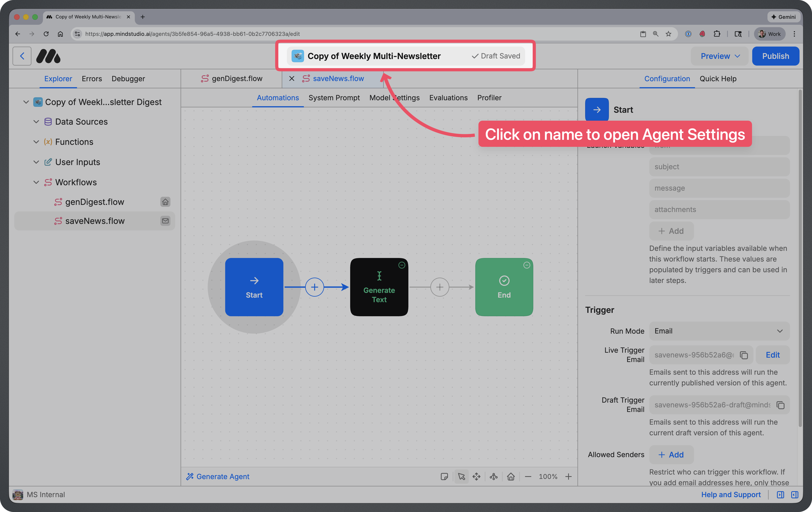Click the Generate Text node minus toggle
812x512 pixels.
[x=402, y=265]
